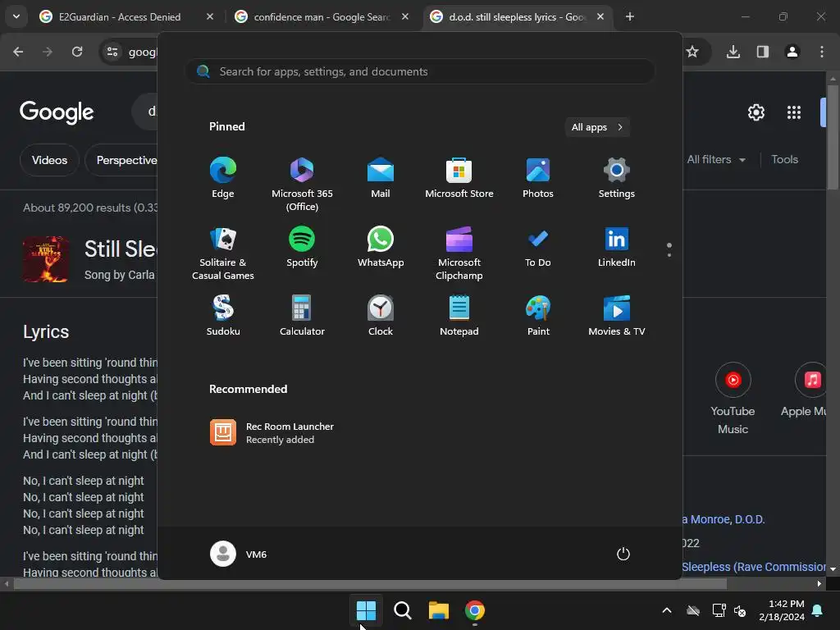Select the Videos search filter
This screenshot has width=840, height=630.
click(x=49, y=160)
